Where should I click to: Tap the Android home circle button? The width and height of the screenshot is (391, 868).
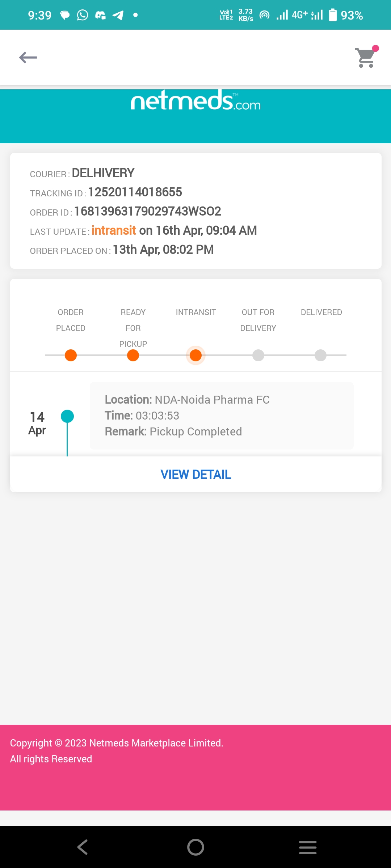point(195,847)
